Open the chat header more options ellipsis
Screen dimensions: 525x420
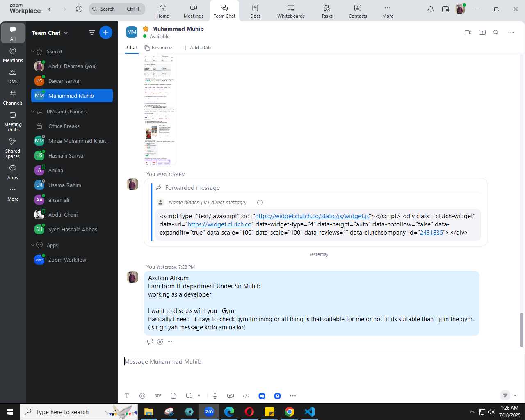511,32
